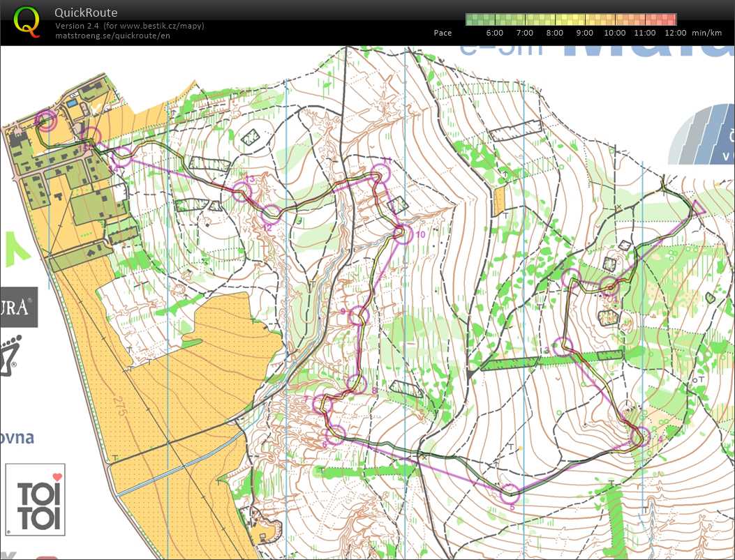Viewport: 735px width, 560px height.
Task: Select control circle number 9
Action: click(359, 316)
